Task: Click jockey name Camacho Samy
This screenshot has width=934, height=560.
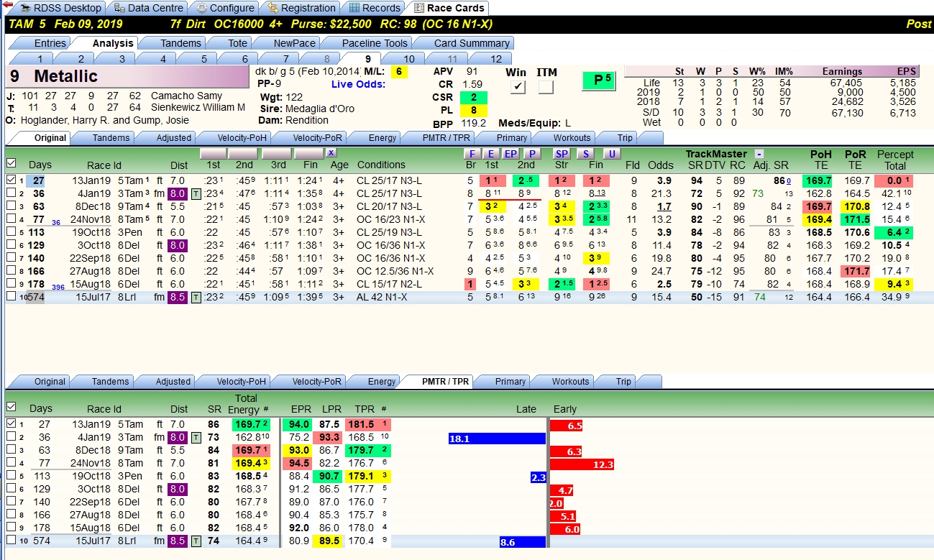Action: coord(186,96)
